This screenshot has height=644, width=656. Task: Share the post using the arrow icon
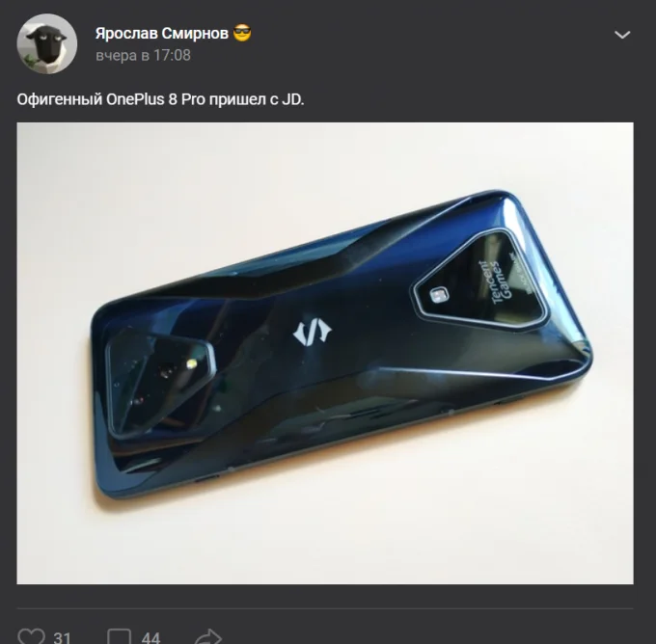[x=208, y=636]
